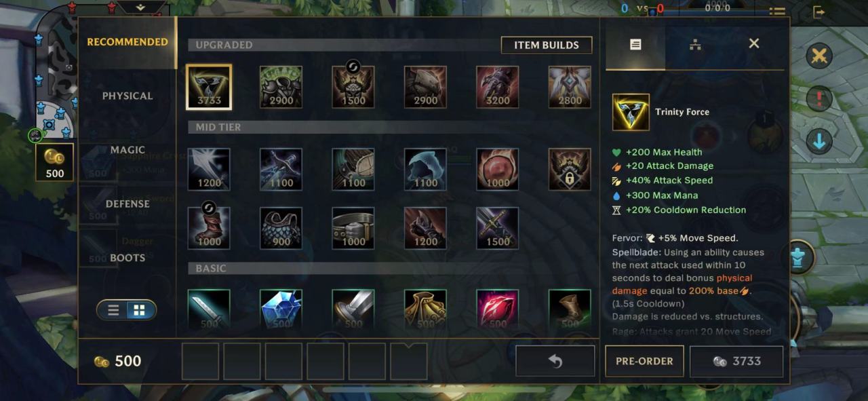Select the 1500 gold crossed swords item
Image resolution: width=868 pixels, height=401 pixels.
(497, 228)
